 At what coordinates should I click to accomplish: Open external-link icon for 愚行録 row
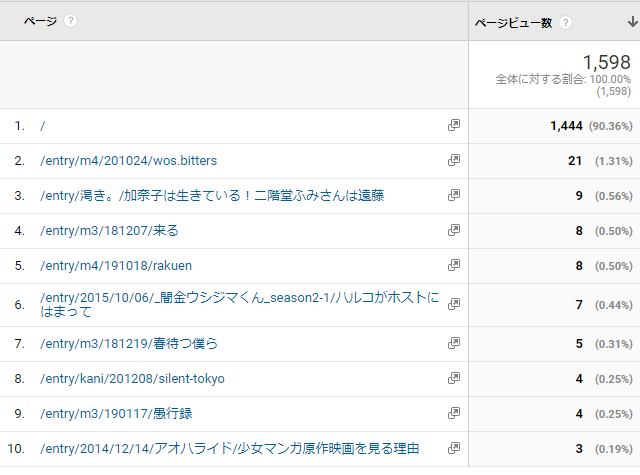(x=454, y=413)
